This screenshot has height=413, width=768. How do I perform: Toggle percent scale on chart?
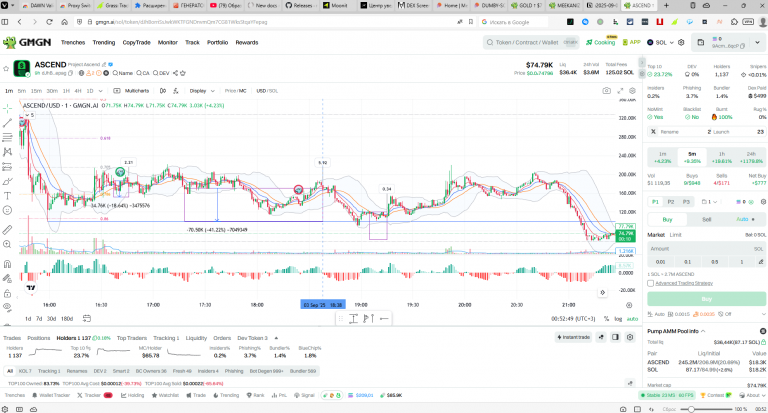[606, 319]
